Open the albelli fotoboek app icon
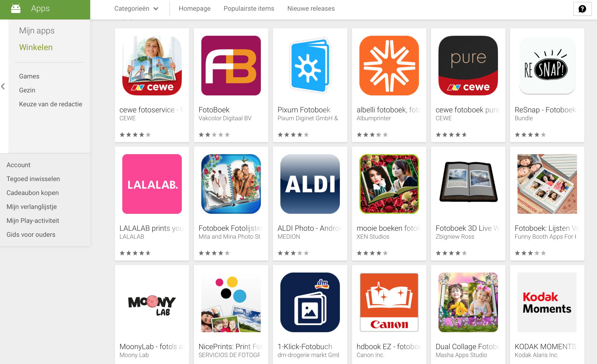 389,66
